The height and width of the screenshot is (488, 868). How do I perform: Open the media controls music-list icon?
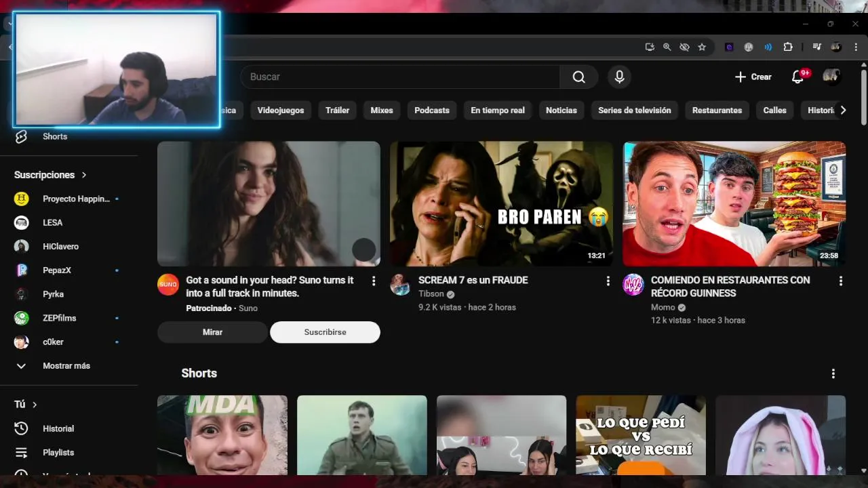[x=816, y=47]
